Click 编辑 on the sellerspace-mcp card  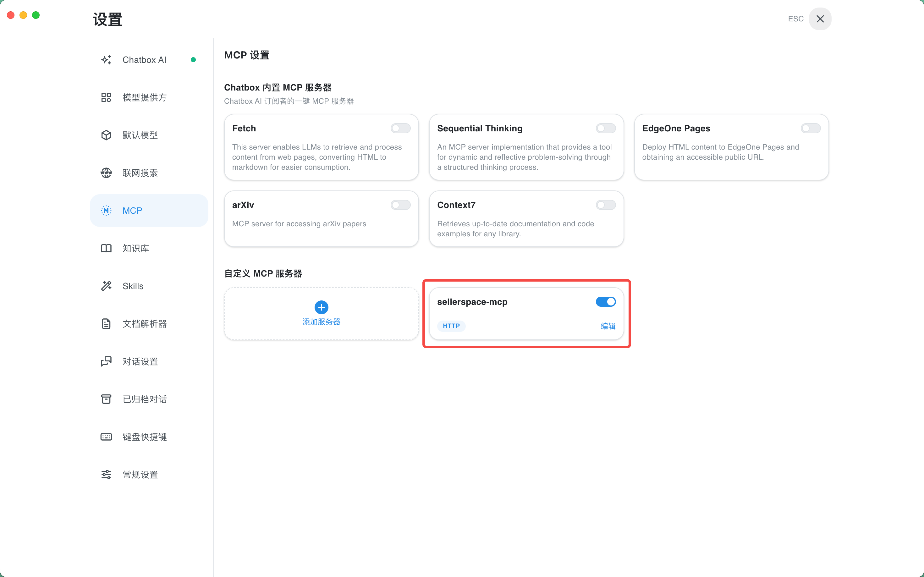608,326
